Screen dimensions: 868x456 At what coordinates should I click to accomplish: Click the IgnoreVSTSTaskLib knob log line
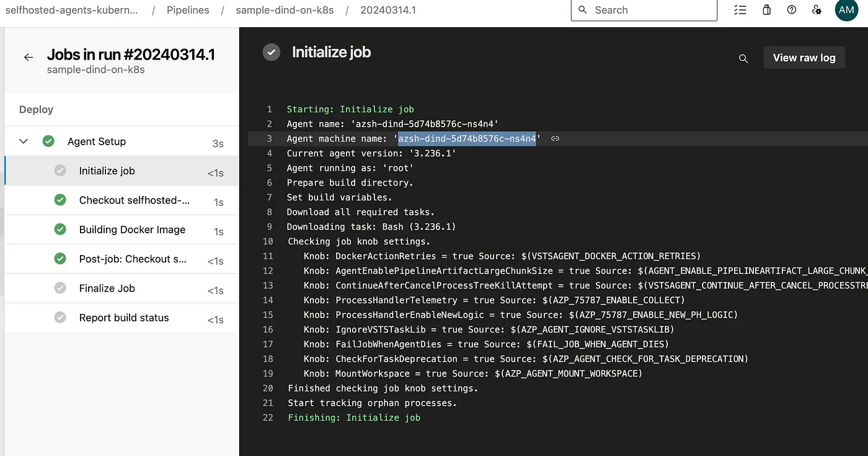(489, 329)
